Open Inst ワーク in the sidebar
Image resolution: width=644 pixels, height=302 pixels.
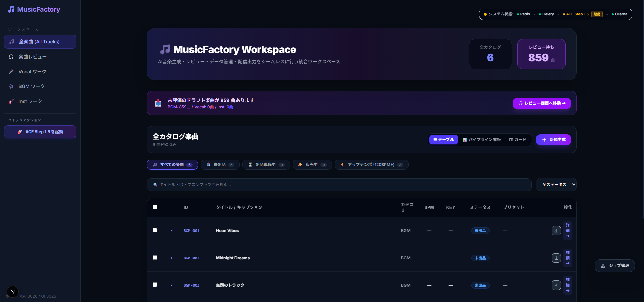click(x=40, y=101)
